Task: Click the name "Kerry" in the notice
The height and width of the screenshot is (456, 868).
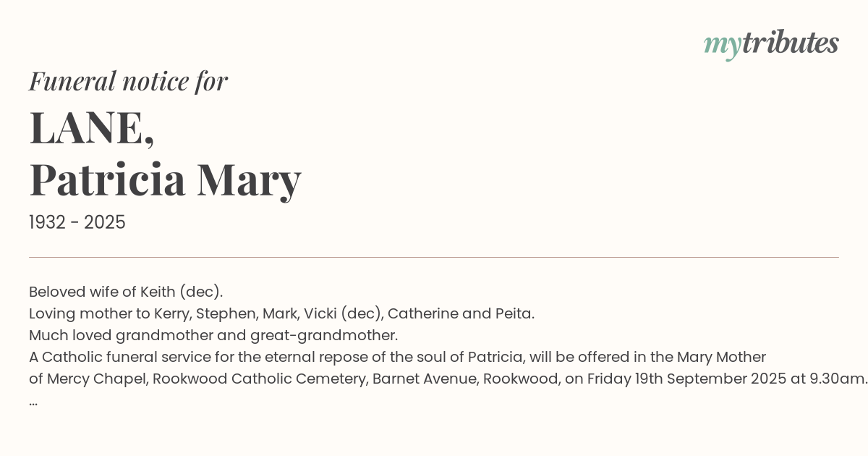Action: click(173, 313)
